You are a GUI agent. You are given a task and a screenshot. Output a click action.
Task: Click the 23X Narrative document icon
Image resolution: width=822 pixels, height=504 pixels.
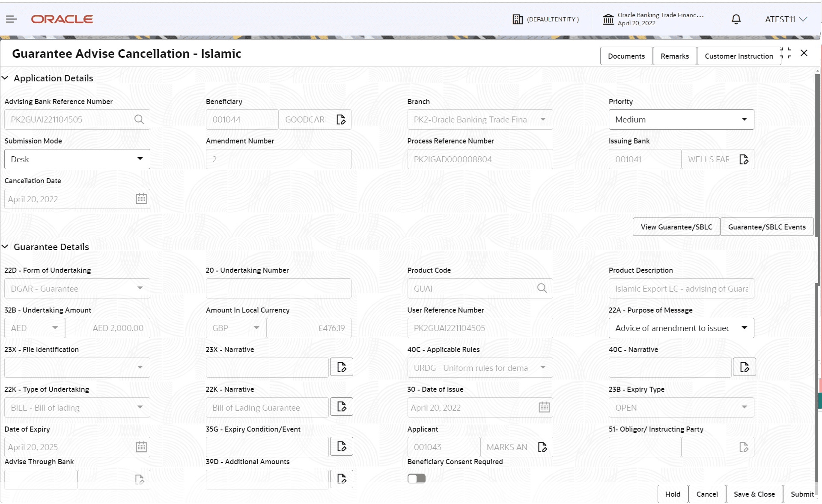click(341, 367)
